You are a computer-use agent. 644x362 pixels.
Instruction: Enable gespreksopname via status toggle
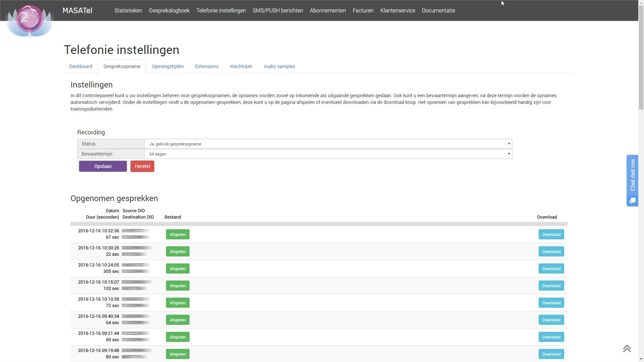[x=328, y=144]
